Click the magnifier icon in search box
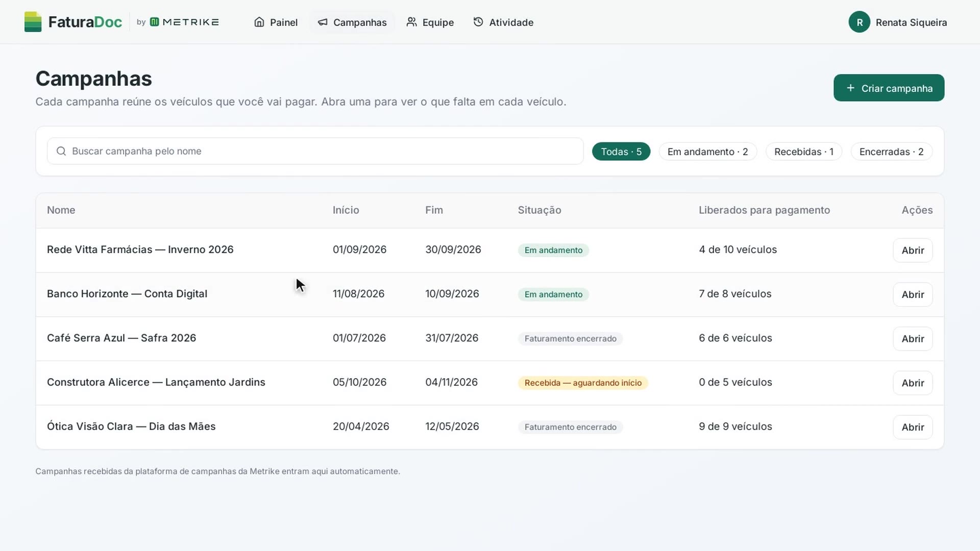This screenshot has height=551, width=980. point(61,151)
